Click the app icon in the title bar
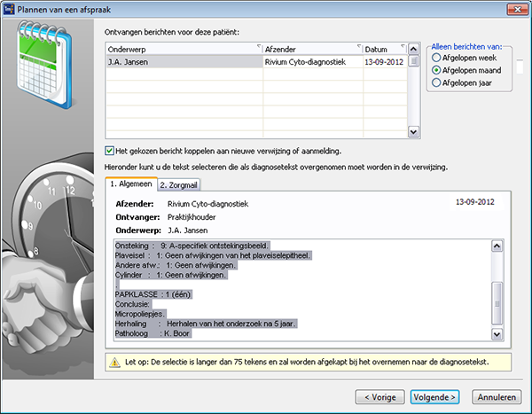The image size is (532, 414). pos(9,9)
